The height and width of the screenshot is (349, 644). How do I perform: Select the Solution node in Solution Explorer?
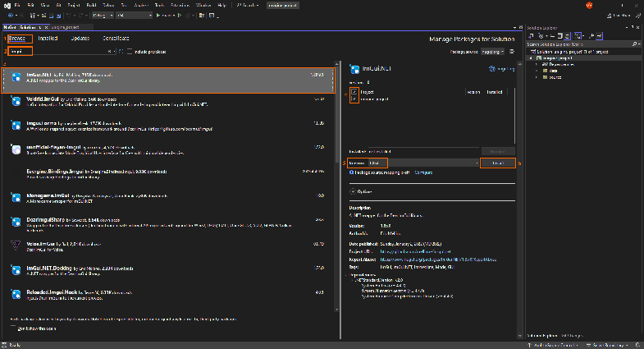[x=569, y=52]
